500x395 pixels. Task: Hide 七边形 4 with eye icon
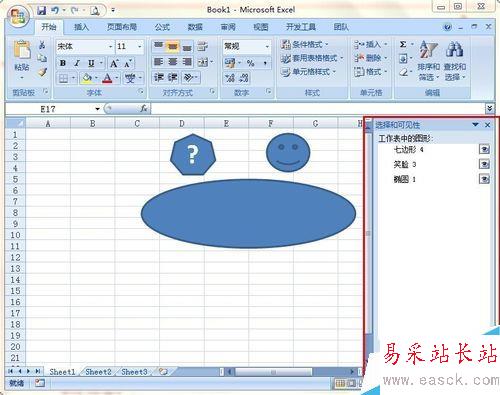point(484,149)
